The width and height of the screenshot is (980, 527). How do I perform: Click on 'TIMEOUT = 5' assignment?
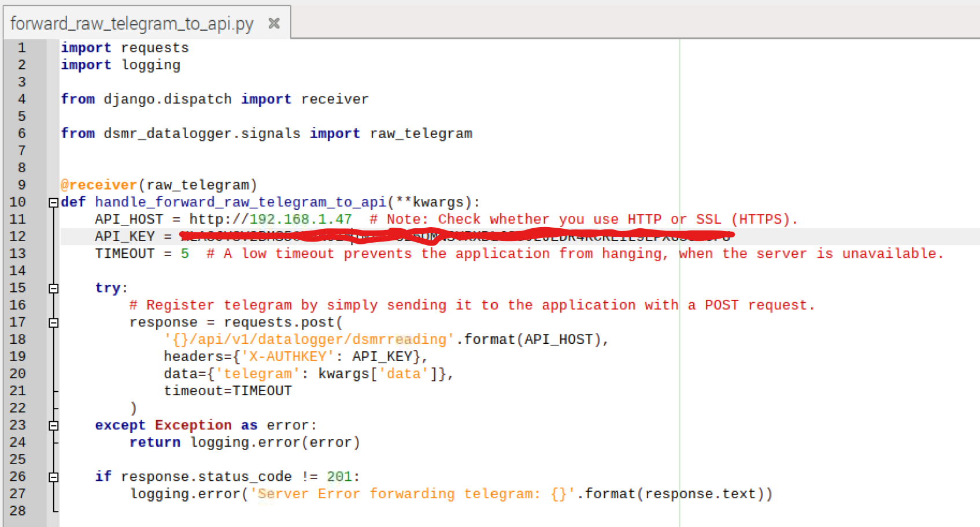(142, 254)
